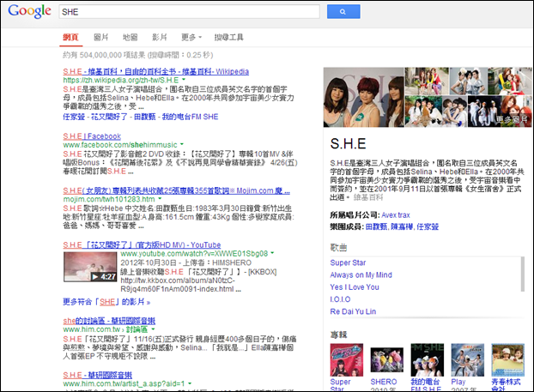The height and width of the screenshot is (392, 534).
Task: Play the 4:27 YouTube video thumbnail
Action: (x=90, y=267)
